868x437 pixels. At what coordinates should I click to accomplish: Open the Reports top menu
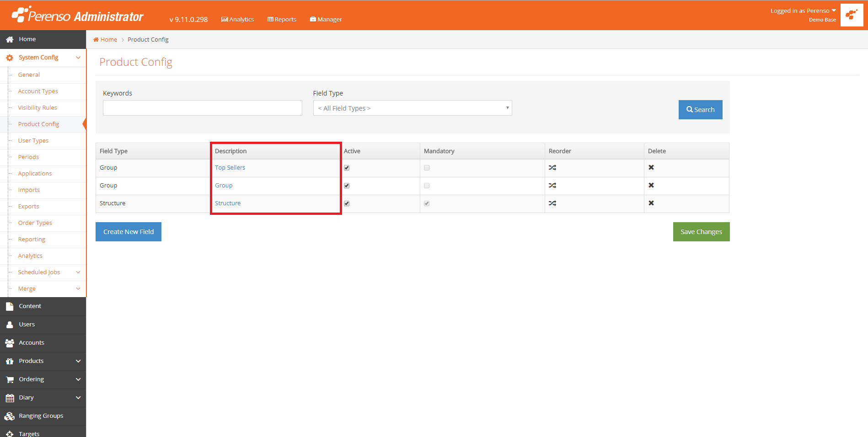coord(282,19)
